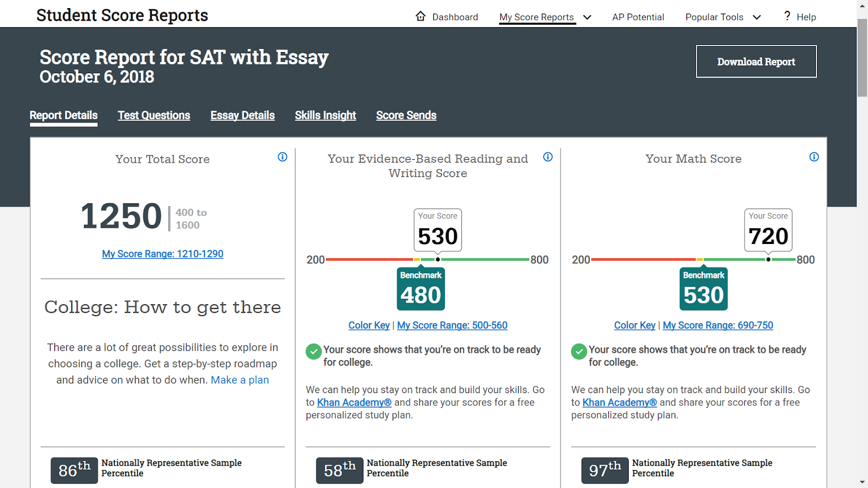This screenshot has height=488, width=868.
Task: Open the AP Potential menu item
Action: pos(638,17)
